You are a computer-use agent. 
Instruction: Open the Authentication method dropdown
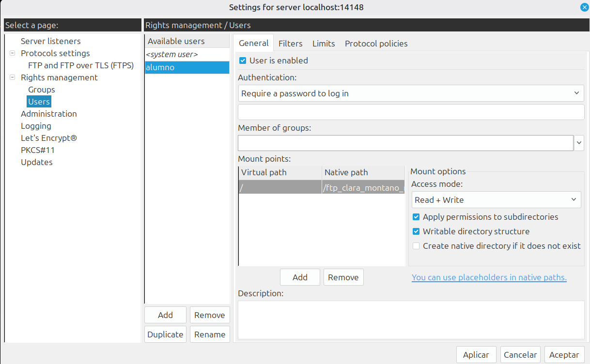(411, 93)
